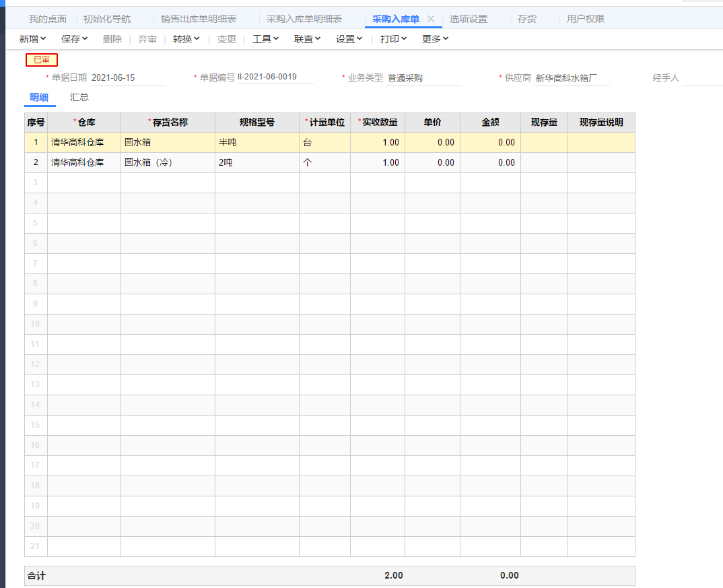Select the 圆水箱 cell in row 1
This screenshot has width=723, height=588.
(168, 143)
